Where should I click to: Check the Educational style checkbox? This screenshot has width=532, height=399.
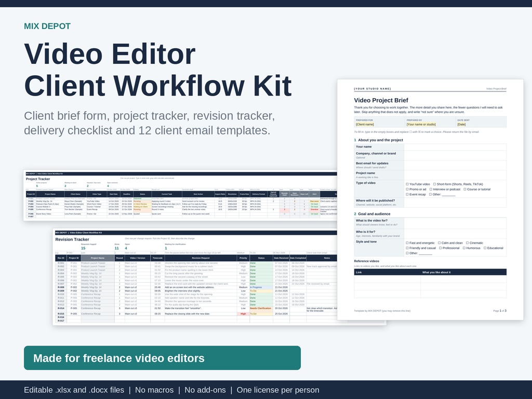point(485,248)
